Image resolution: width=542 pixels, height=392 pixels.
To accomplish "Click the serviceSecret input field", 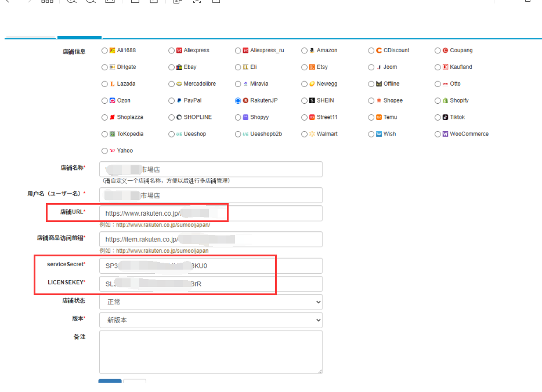I will (x=211, y=266).
